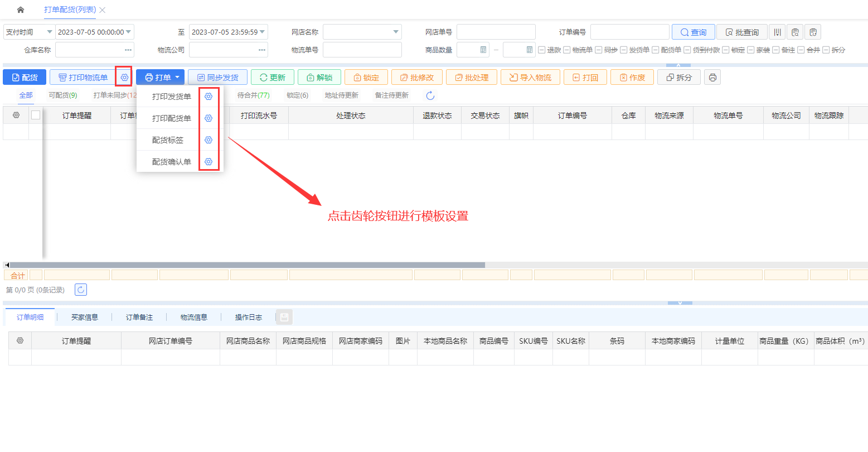868x452 pixels.
Task: Switch to the 待合并(77) tab
Action: point(254,95)
